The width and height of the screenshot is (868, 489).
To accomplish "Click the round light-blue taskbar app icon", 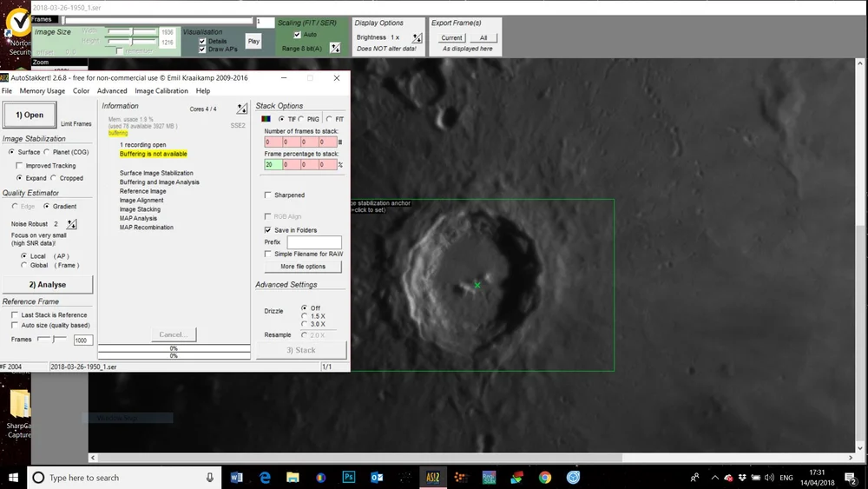I will point(573,478).
